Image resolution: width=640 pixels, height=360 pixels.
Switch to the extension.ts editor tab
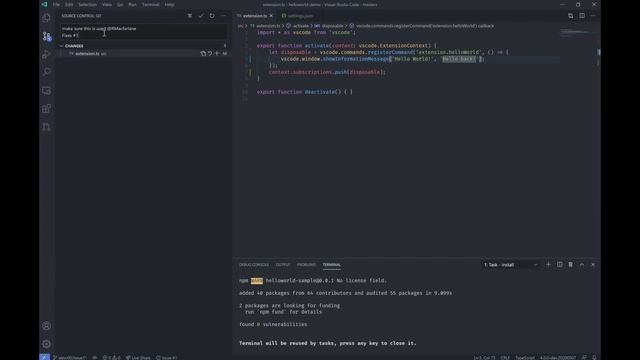[x=255, y=16]
